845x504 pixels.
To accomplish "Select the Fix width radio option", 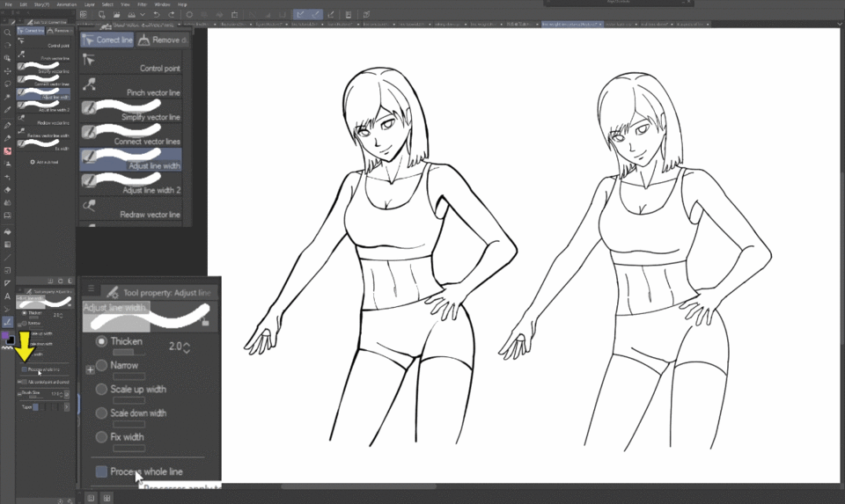I will pos(102,437).
